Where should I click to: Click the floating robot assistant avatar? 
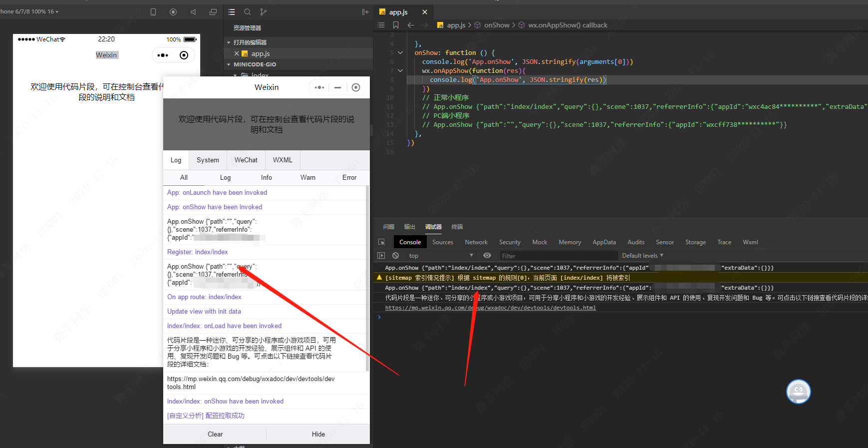pos(799,392)
